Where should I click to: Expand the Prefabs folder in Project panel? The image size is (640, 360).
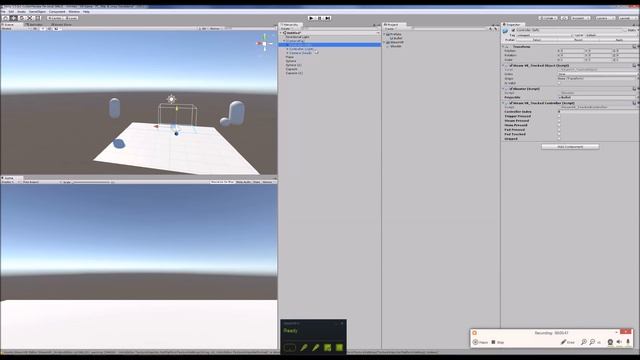point(385,34)
